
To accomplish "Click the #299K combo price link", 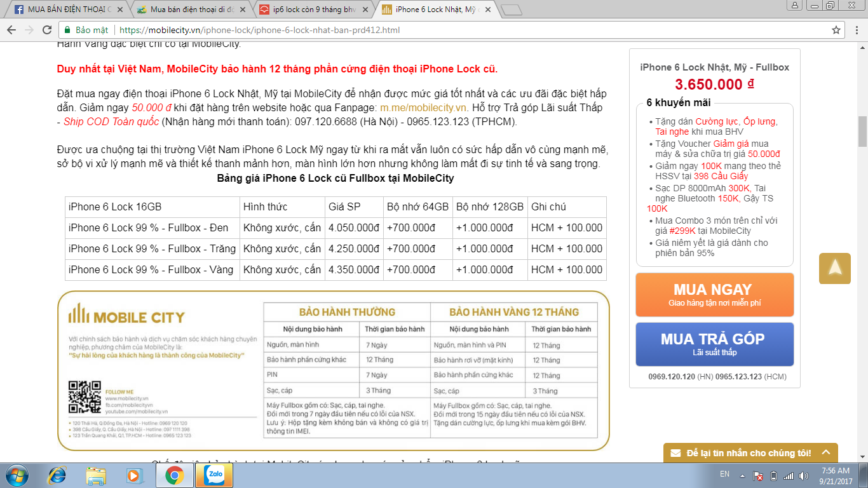I will point(682,231).
